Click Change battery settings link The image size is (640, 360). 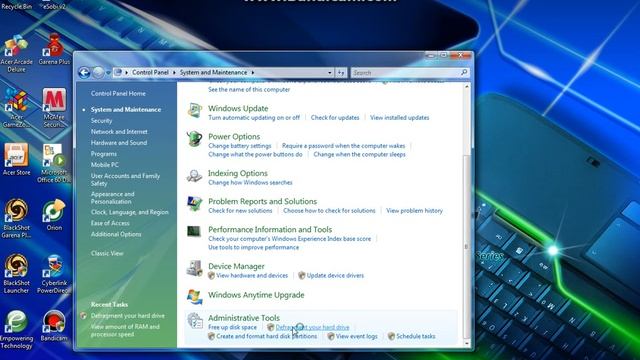(240, 146)
